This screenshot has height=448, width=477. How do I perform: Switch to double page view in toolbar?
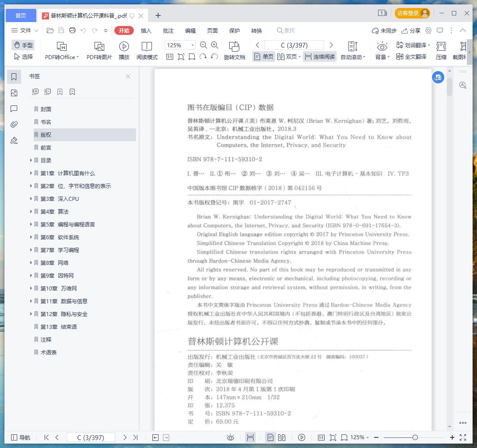[x=289, y=56]
